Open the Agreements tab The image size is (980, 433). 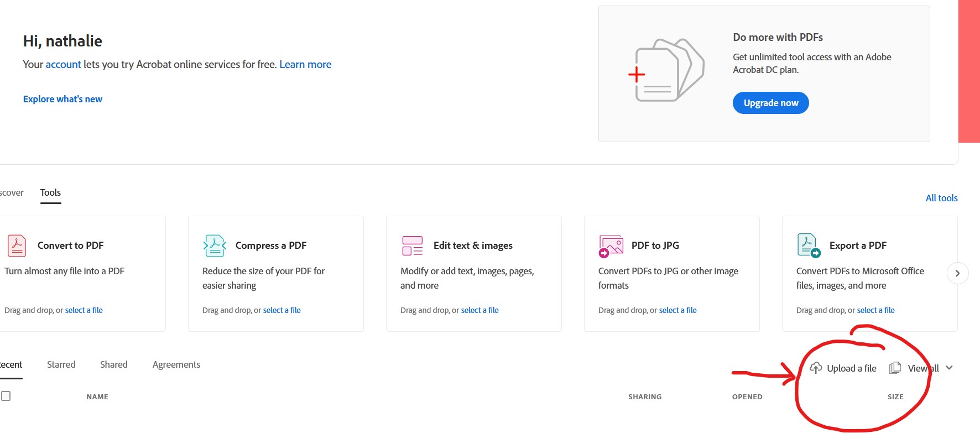[x=176, y=364]
